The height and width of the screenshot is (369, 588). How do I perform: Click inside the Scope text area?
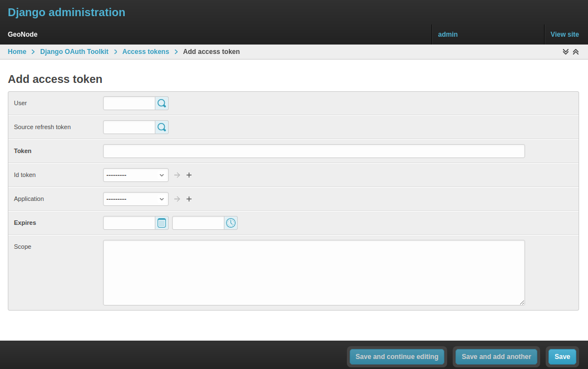(313, 272)
